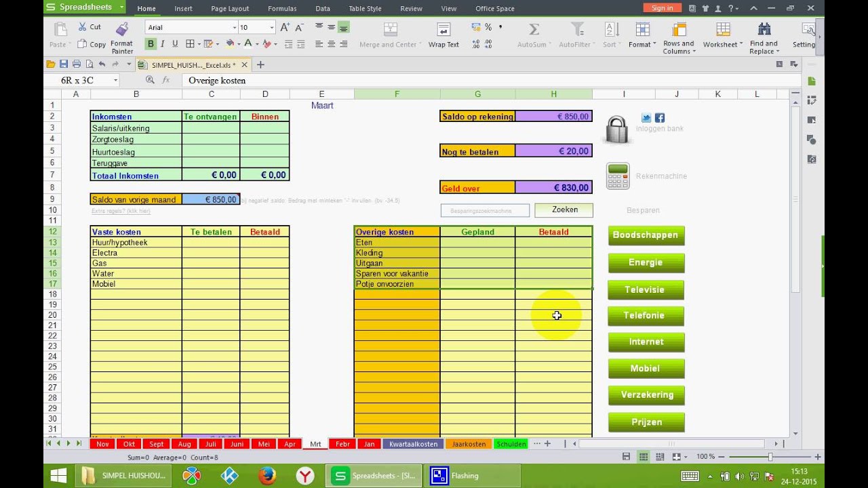Click the zoom slider handle
This screenshot has height=488, width=868.
770,457
